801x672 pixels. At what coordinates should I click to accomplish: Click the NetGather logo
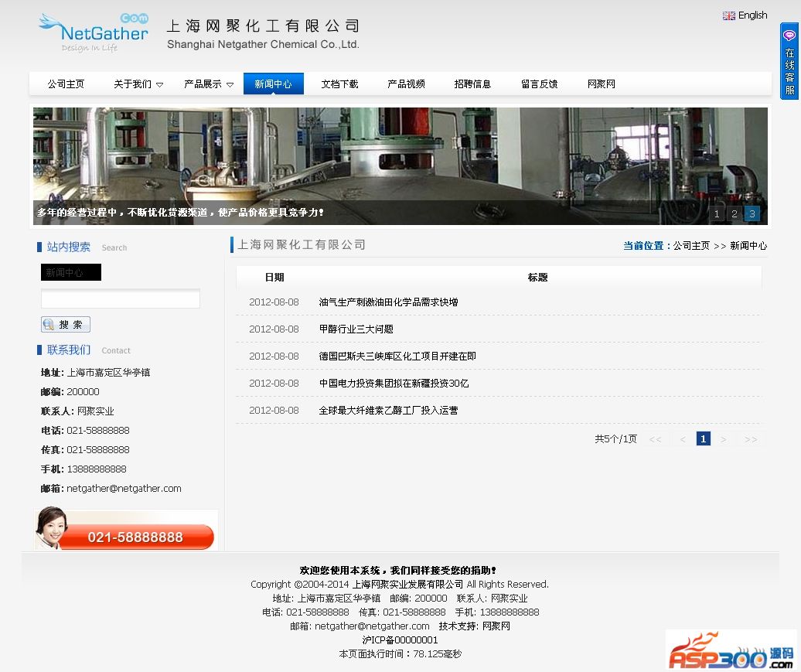click(93, 32)
